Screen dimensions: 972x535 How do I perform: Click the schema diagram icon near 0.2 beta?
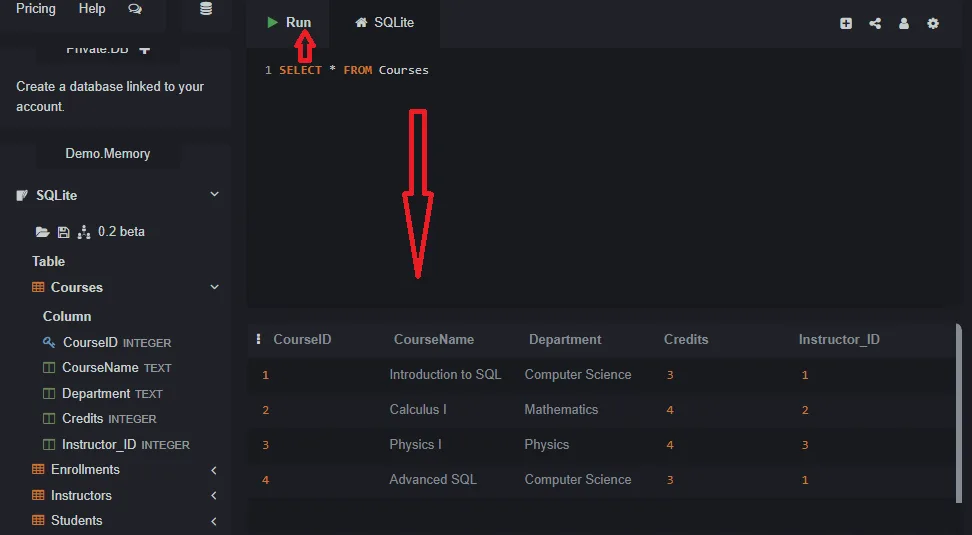84,232
